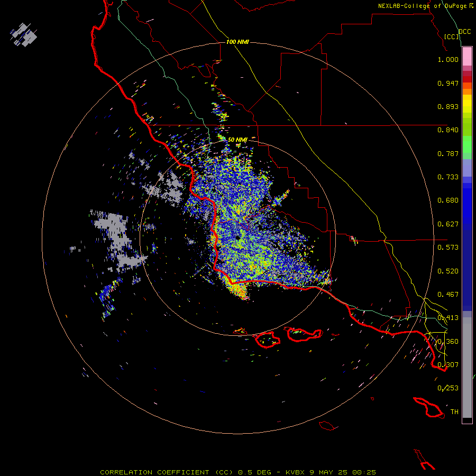
Task: Click the bright green segment of the color bar
Action: click(467, 144)
